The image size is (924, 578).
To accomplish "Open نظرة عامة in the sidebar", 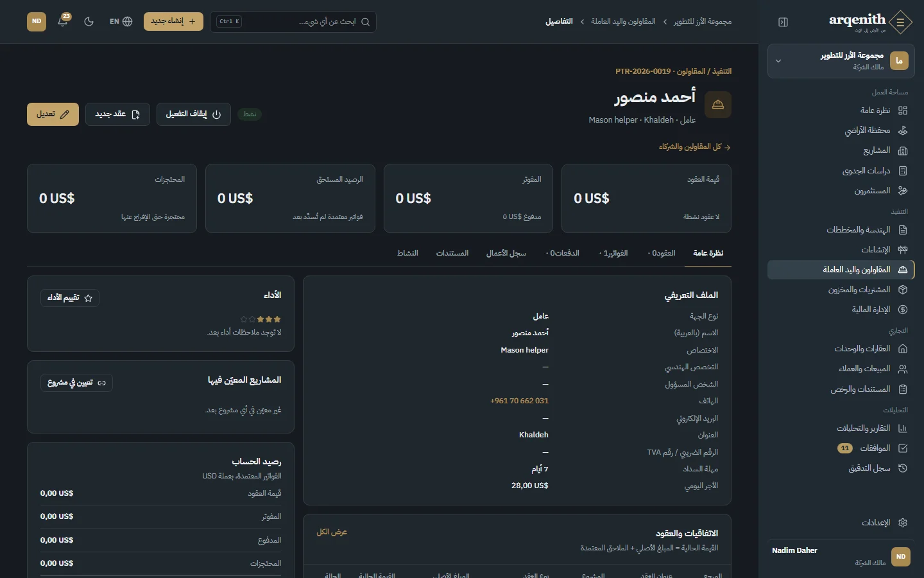I will click(x=841, y=110).
